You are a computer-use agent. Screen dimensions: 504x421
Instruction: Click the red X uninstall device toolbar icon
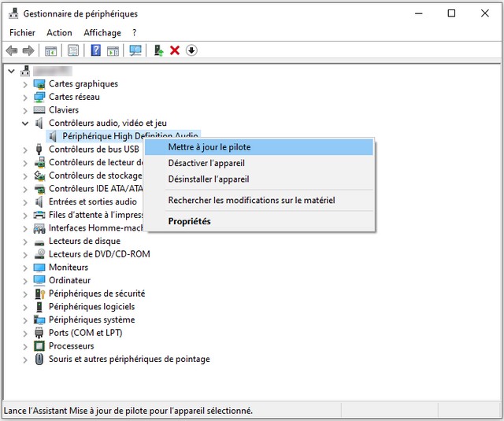pyautogui.click(x=175, y=50)
